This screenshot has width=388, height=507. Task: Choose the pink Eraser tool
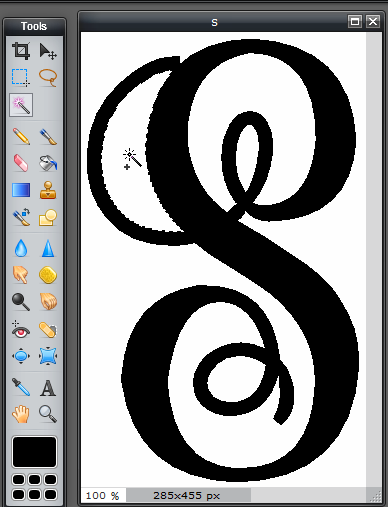click(21, 163)
